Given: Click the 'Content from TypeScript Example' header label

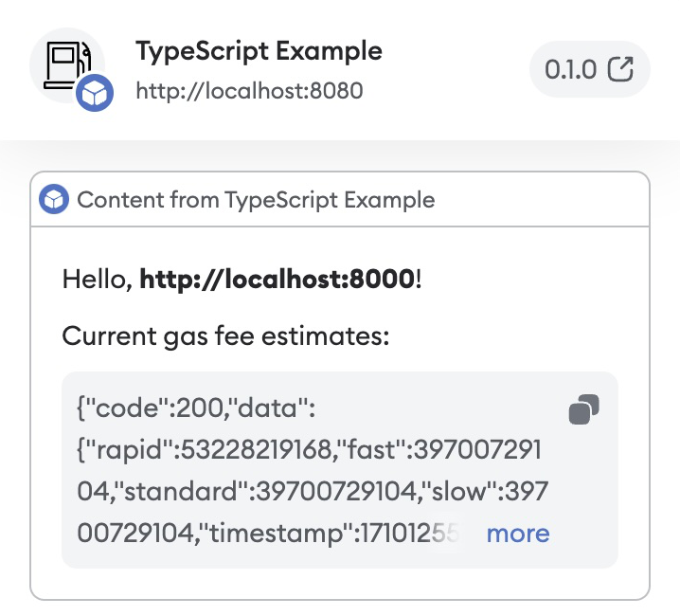Looking at the screenshot, I should 256,200.
